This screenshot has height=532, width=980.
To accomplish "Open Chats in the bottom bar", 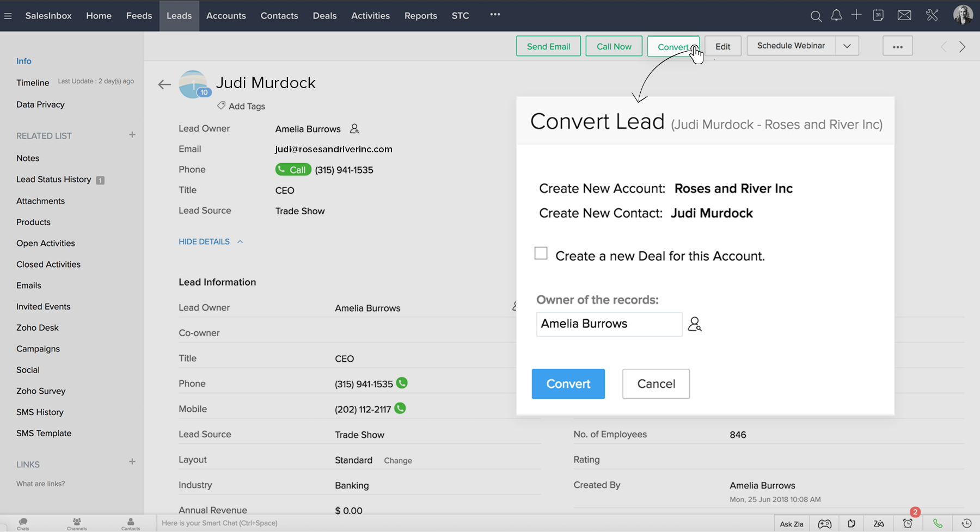I will tap(23, 523).
